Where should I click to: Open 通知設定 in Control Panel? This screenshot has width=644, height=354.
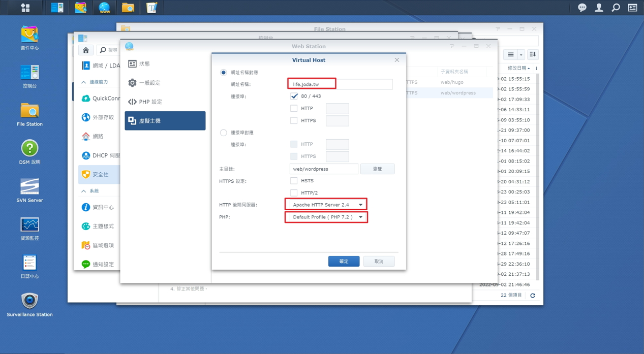coord(100,264)
